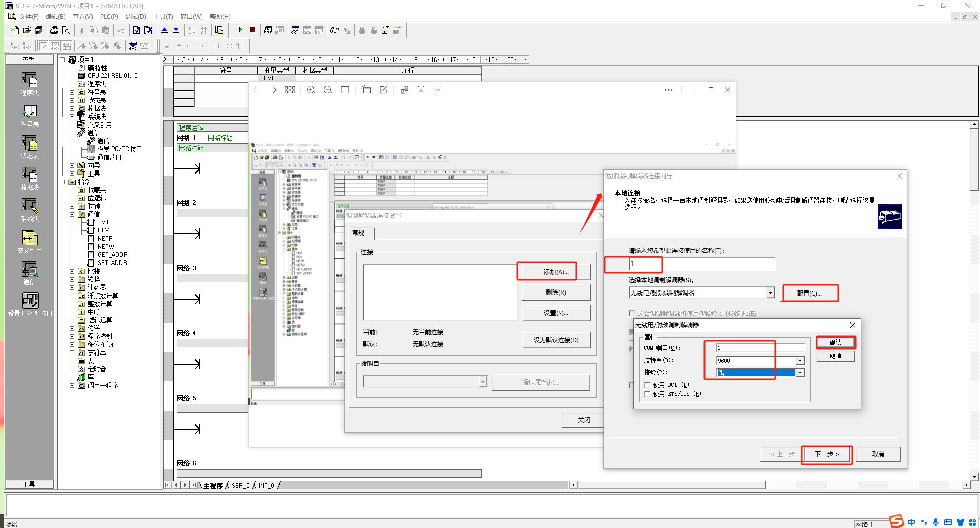This screenshot has height=528, width=980.
Task: Open Set PG/PC Interface sidebar icon
Action: pos(30,305)
